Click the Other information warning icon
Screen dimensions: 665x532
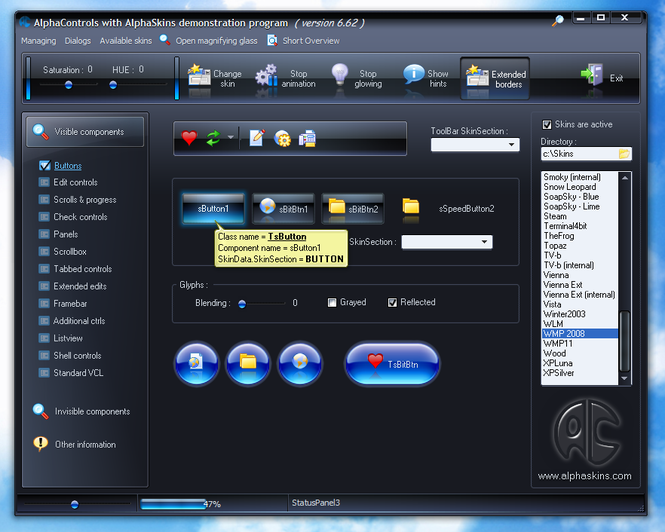(x=40, y=444)
